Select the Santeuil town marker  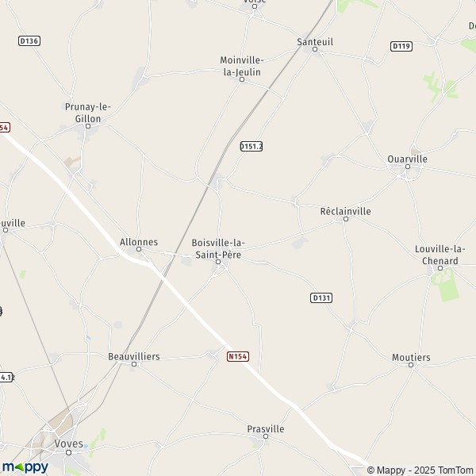coord(315,49)
